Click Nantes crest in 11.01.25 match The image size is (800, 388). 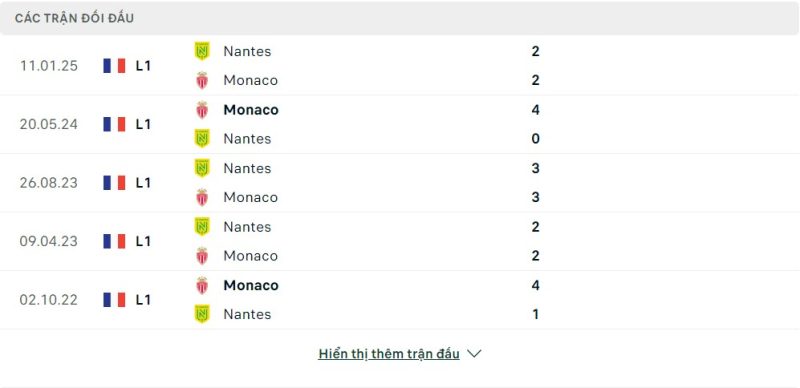click(202, 51)
